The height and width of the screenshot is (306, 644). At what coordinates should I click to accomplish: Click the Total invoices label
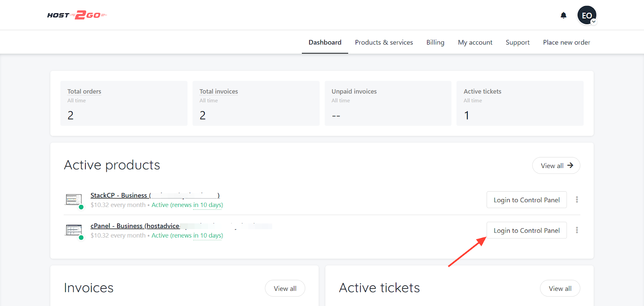point(219,91)
